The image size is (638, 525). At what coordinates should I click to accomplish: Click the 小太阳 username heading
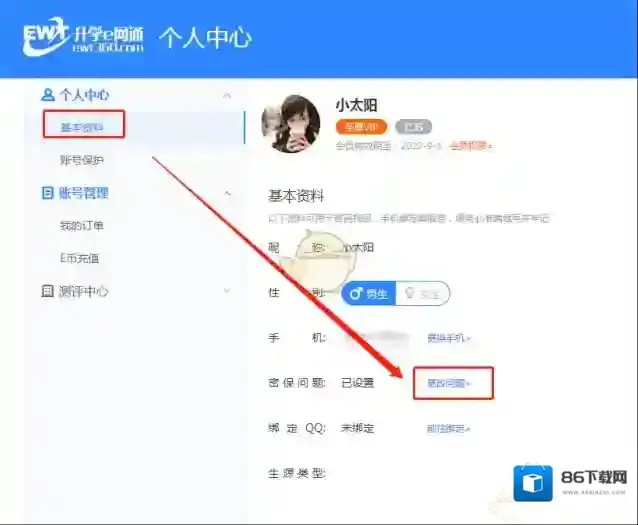click(356, 105)
